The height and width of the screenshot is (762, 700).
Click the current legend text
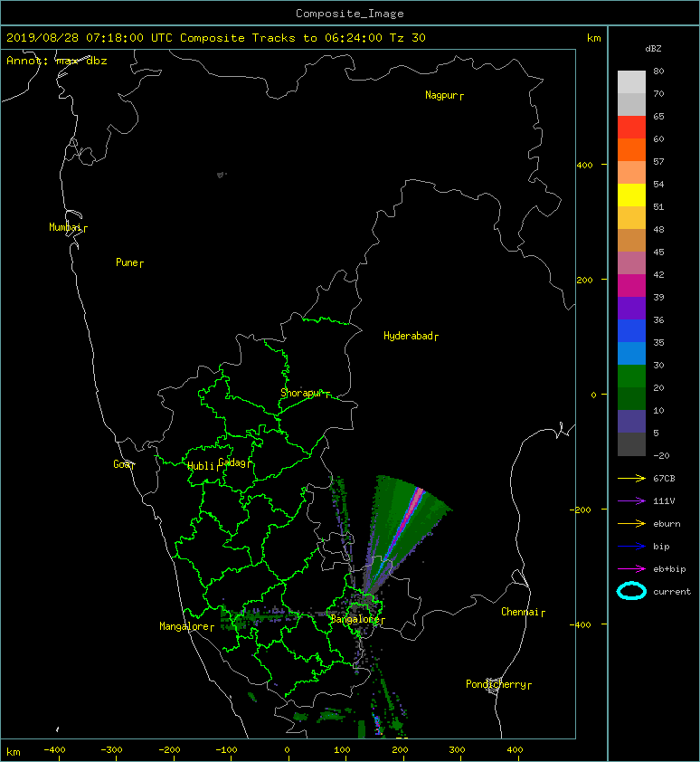672,592
